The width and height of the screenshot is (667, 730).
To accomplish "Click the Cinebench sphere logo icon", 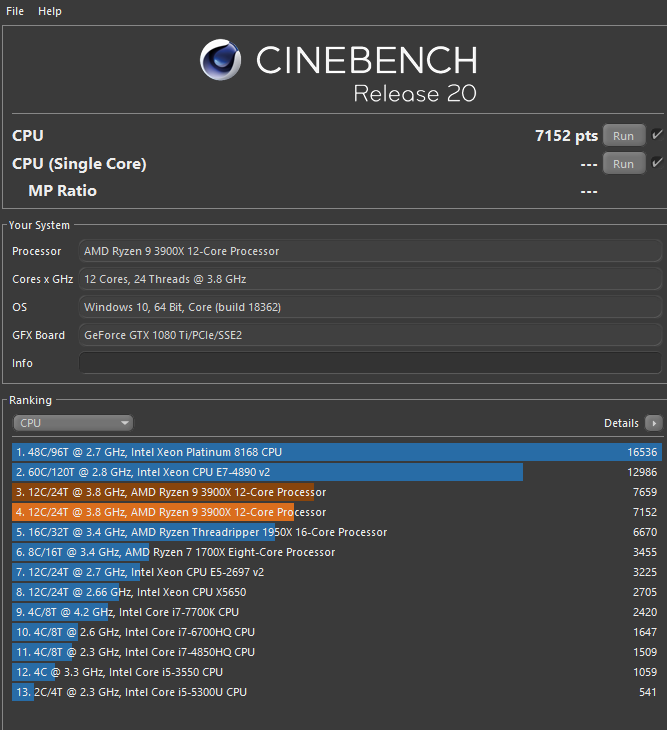I will coord(220,60).
